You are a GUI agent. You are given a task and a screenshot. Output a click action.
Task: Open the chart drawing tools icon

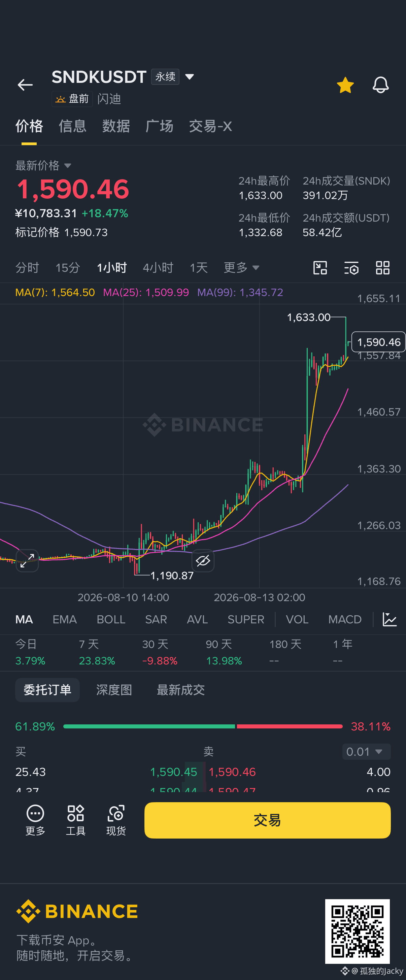coord(320,268)
